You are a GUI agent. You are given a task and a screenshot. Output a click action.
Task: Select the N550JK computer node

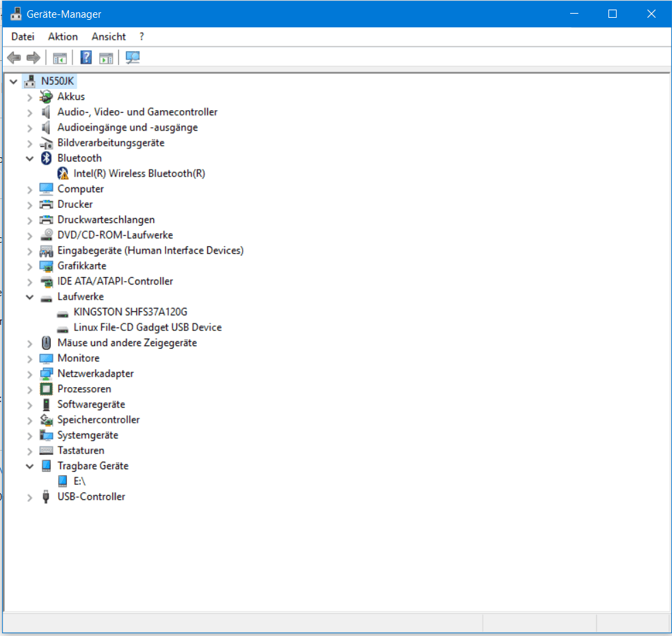coord(57,81)
